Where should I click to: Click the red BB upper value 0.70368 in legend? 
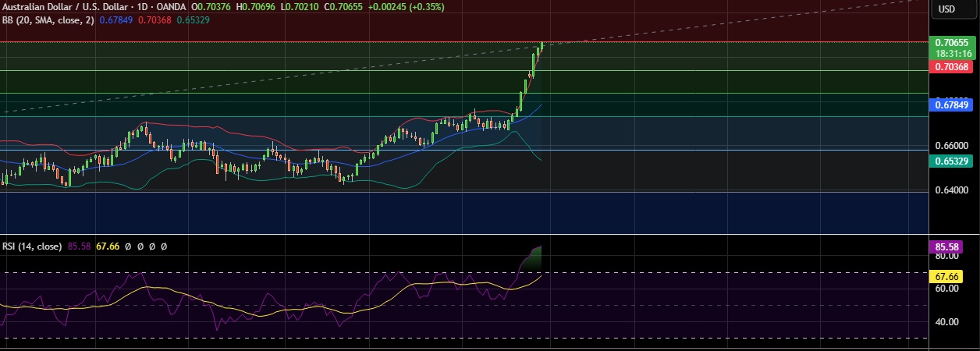(x=154, y=20)
